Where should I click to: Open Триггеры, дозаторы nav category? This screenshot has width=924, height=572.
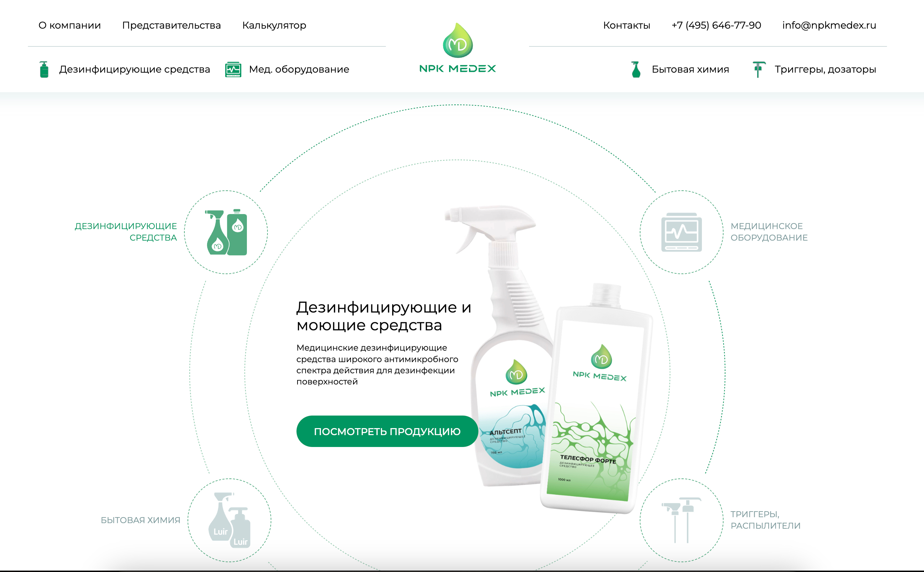pos(825,69)
